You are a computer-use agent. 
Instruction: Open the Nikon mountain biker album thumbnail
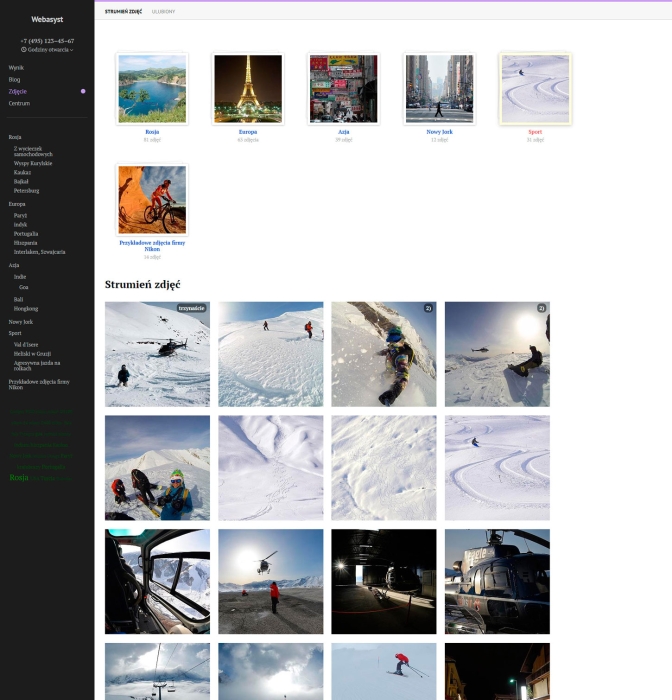(152, 199)
